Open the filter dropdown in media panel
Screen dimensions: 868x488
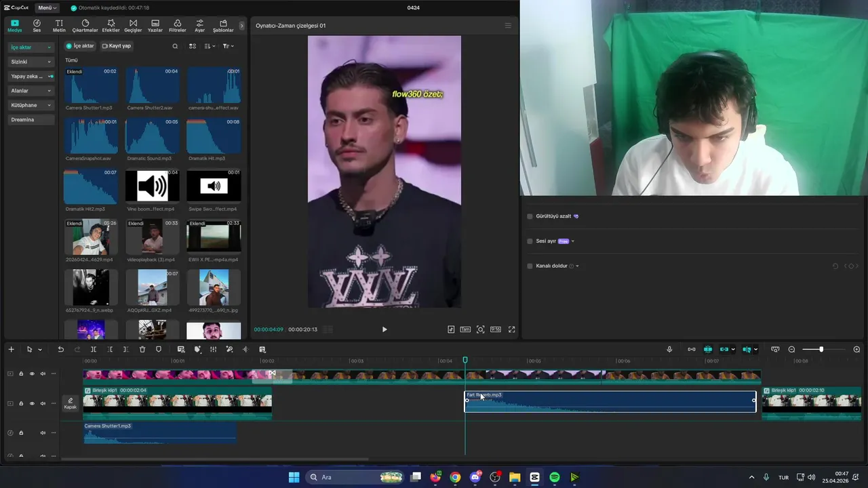coord(229,46)
